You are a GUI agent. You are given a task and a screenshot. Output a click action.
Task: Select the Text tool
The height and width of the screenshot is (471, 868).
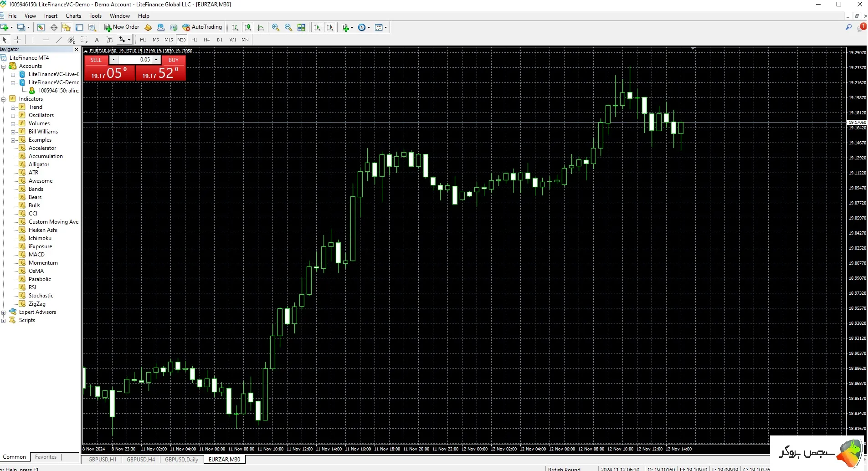click(x=97, y=40)
